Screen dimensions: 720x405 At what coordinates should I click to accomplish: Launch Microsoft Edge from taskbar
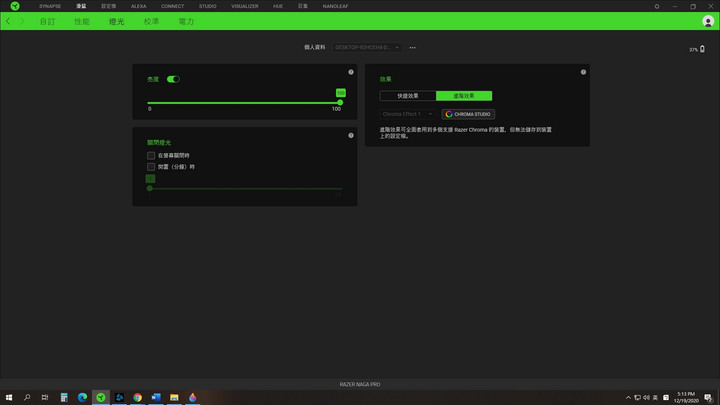82,397
